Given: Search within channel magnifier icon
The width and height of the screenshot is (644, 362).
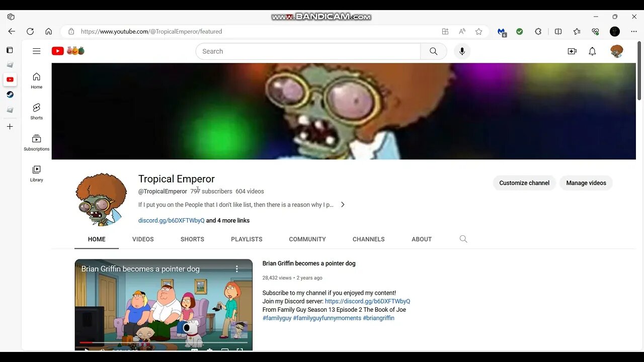Looking at the screenshot, I should (x=463, y=239).
